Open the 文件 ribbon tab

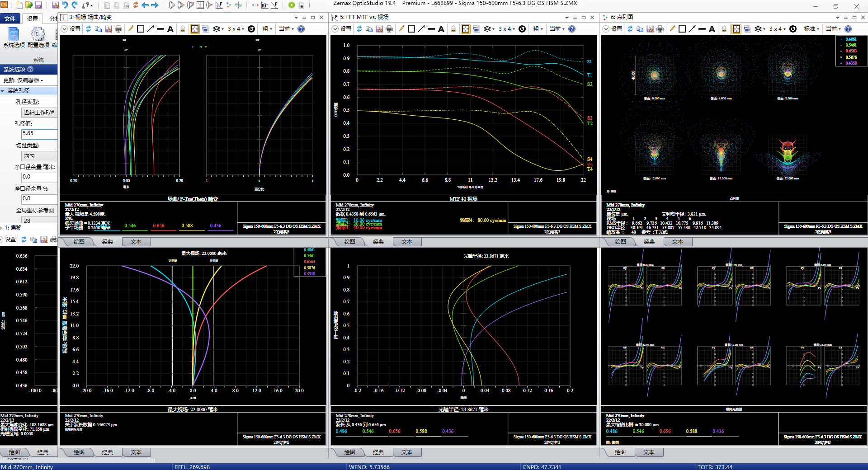[10, 19]
